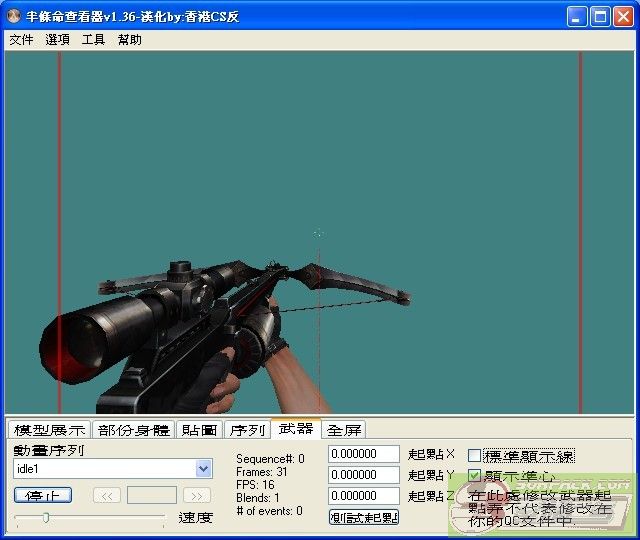The image size is (640, 540).
Task: Open the 文件 menu
Action: click(21, 40)
